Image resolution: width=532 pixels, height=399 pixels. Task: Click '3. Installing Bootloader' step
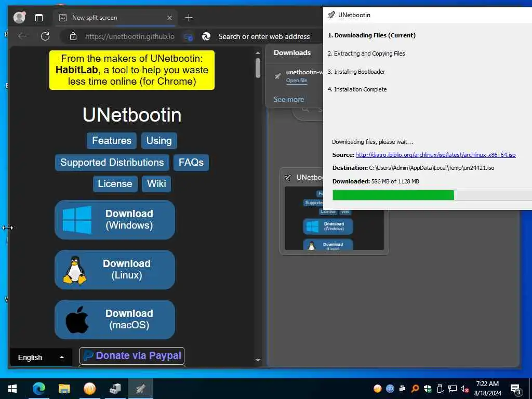356,72
